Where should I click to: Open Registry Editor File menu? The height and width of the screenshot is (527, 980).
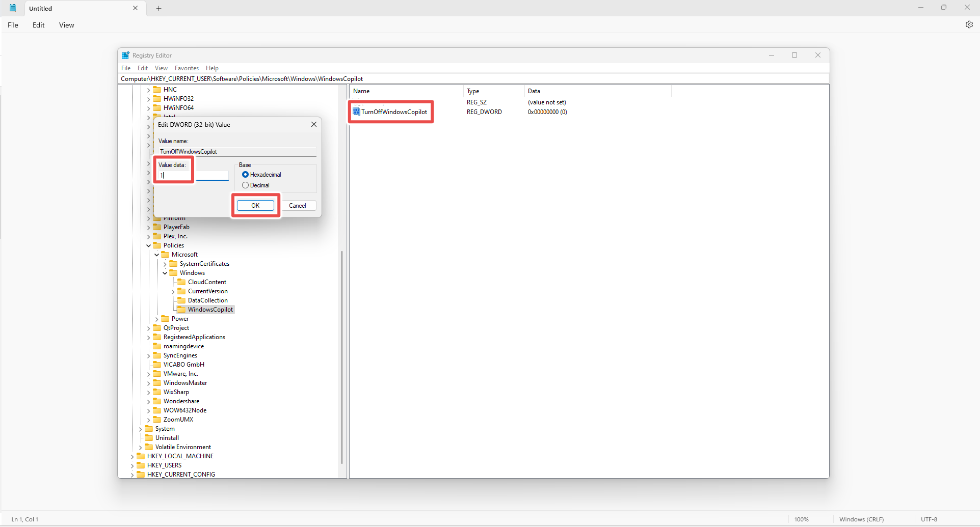coord(126,68)
